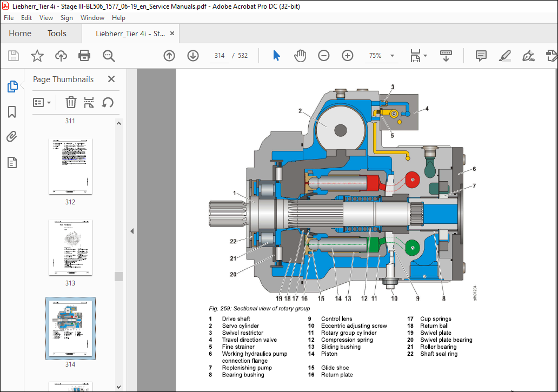Click the total page count '532'
This screenshot has height=392, width=558.
coord(243,56)
